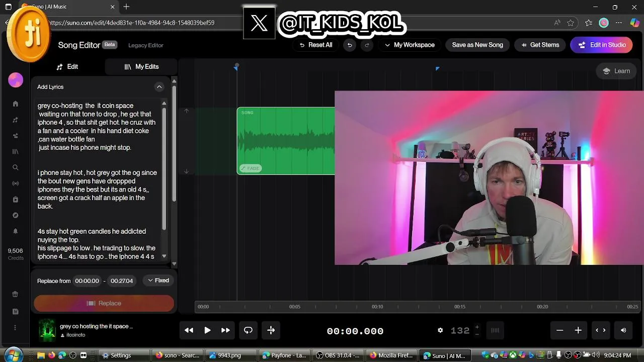
Task: Click the BPM value 132
Action: click(x=460, y=330)
